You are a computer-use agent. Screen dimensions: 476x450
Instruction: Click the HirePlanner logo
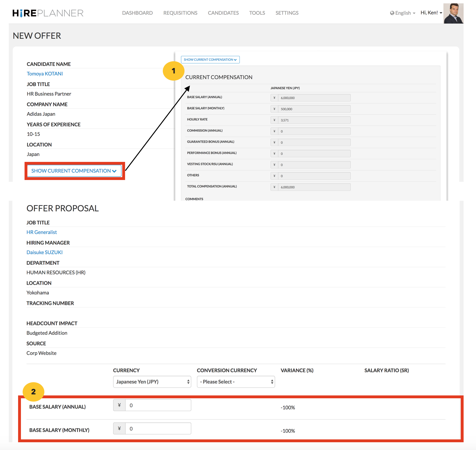pyautogui.click(x=48, y=13)
